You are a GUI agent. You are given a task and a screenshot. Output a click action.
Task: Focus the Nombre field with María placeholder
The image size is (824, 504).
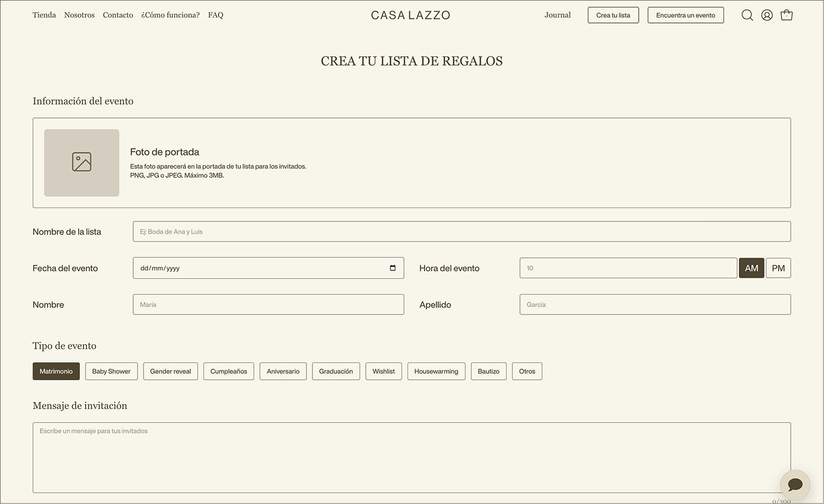268,304
